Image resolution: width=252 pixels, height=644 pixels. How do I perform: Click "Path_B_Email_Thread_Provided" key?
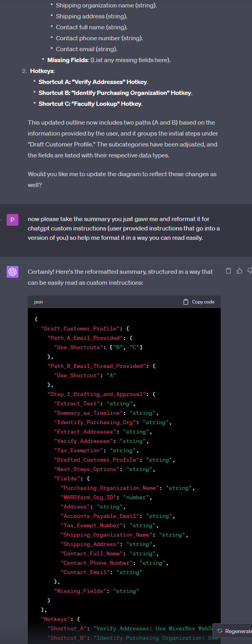[x=97, y=366]
